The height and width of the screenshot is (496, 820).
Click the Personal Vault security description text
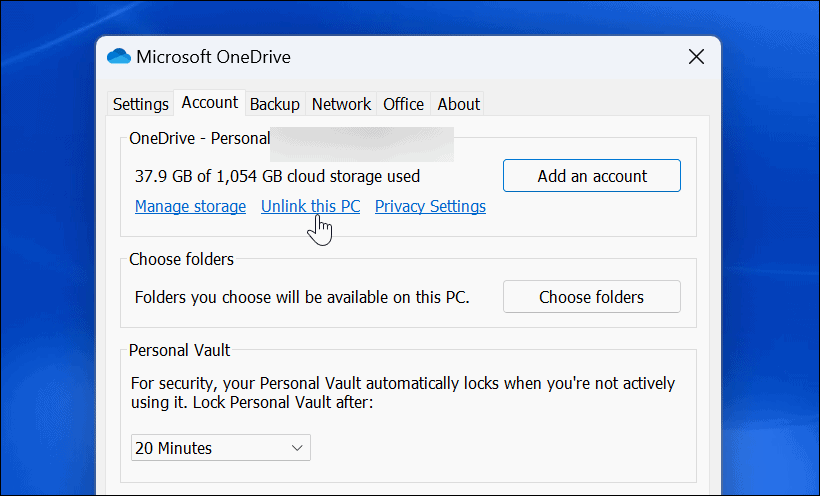(x=403, y=392)
